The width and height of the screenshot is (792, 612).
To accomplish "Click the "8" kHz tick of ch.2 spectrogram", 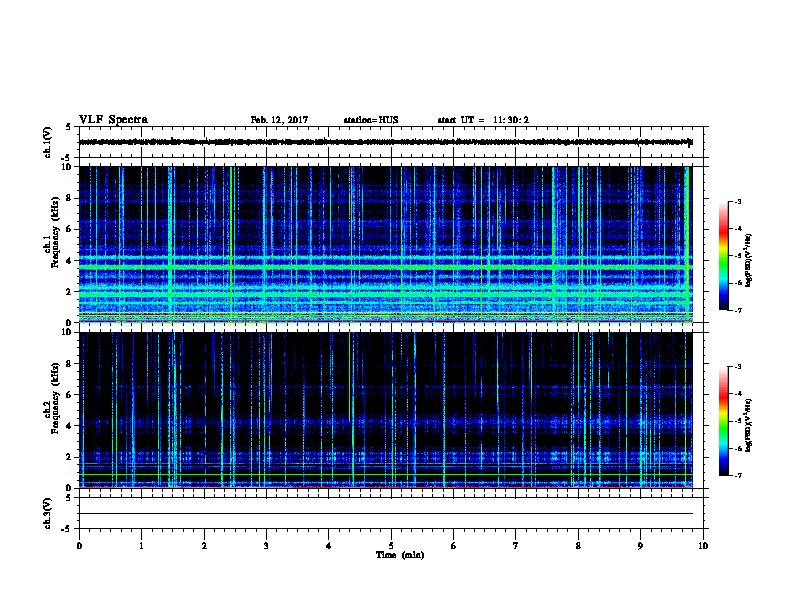I will (69, 364).
